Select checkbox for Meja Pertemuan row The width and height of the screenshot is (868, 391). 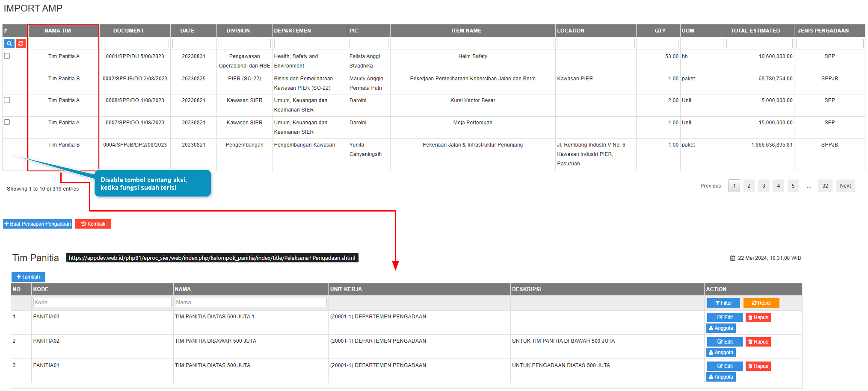click(7, 122)
